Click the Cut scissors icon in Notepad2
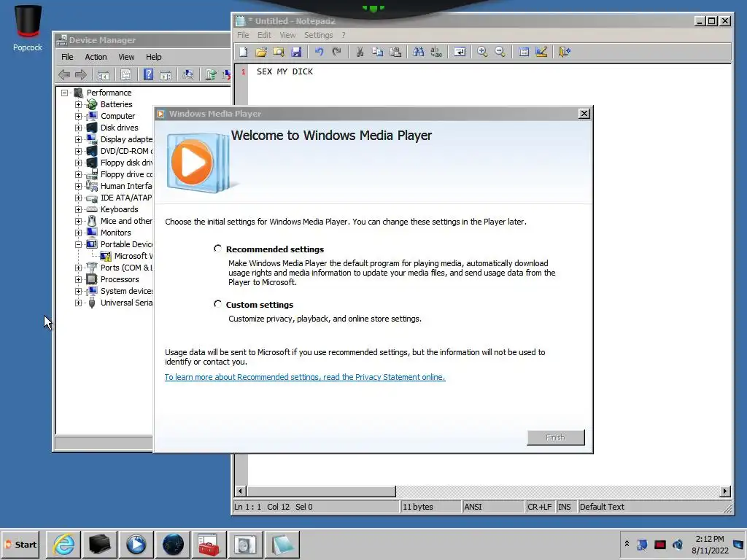This screenshot has height=560, width=747. [x=360, y=52]
